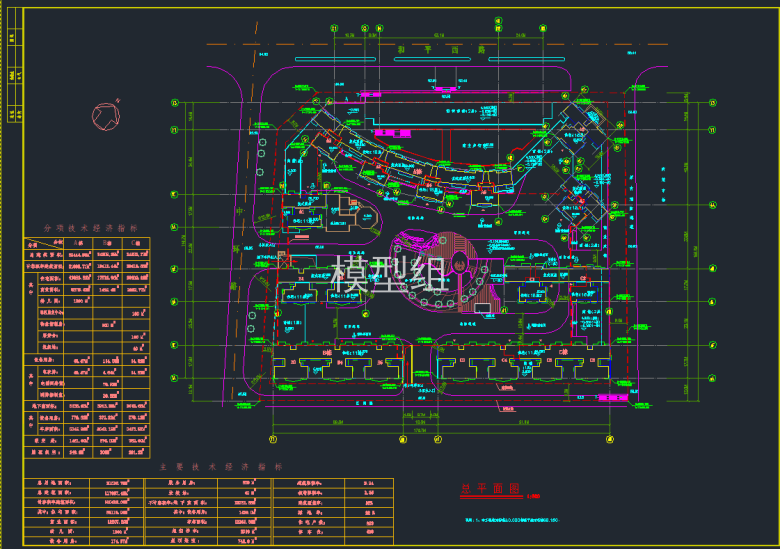Click the 1:500 scale text beside the title

pyautogui.click(x=532, y=494)
